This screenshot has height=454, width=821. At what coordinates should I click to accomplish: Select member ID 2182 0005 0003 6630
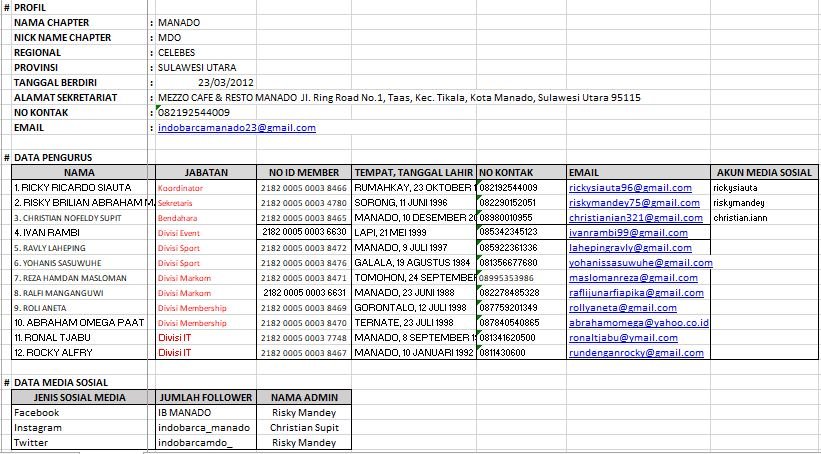[x=304, y=232]
